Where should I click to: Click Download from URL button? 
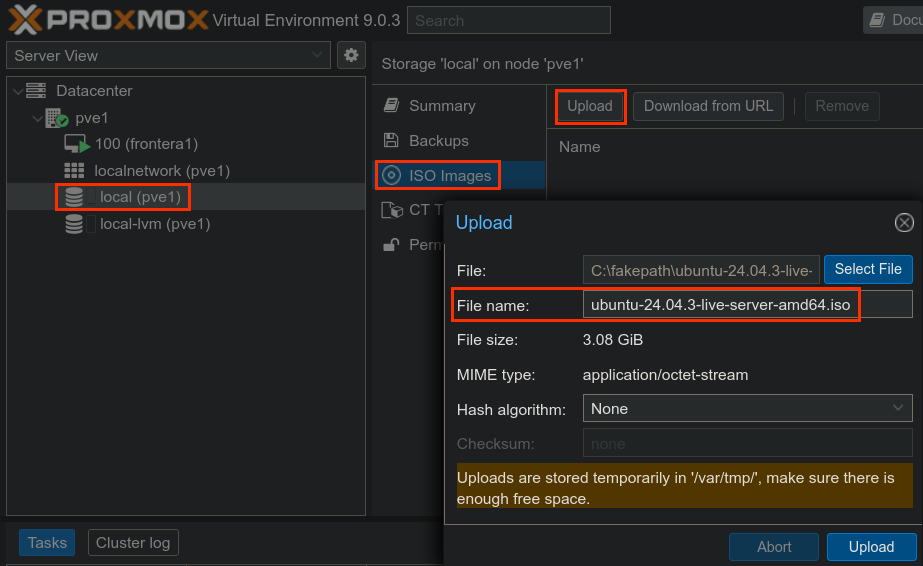(x=708, y=106)
